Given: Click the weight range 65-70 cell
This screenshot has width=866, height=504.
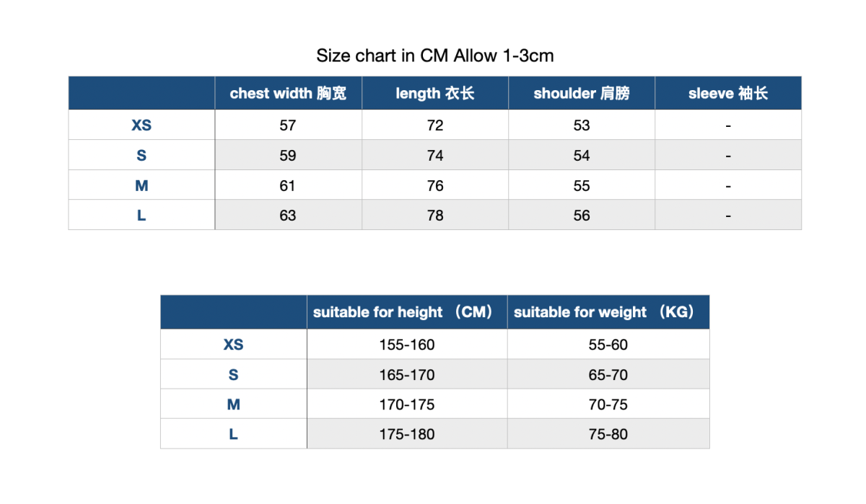Looking at the screenshot, I should tap(608, 375).
